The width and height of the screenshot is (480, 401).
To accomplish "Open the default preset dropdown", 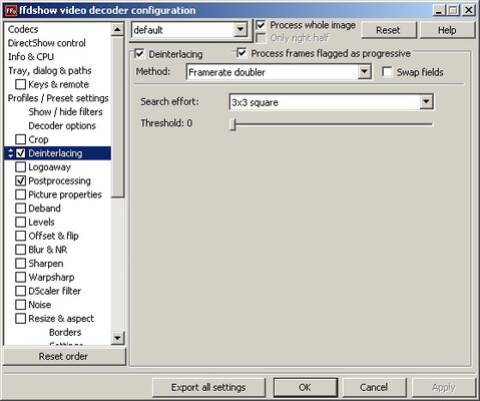I will (240, 30).
